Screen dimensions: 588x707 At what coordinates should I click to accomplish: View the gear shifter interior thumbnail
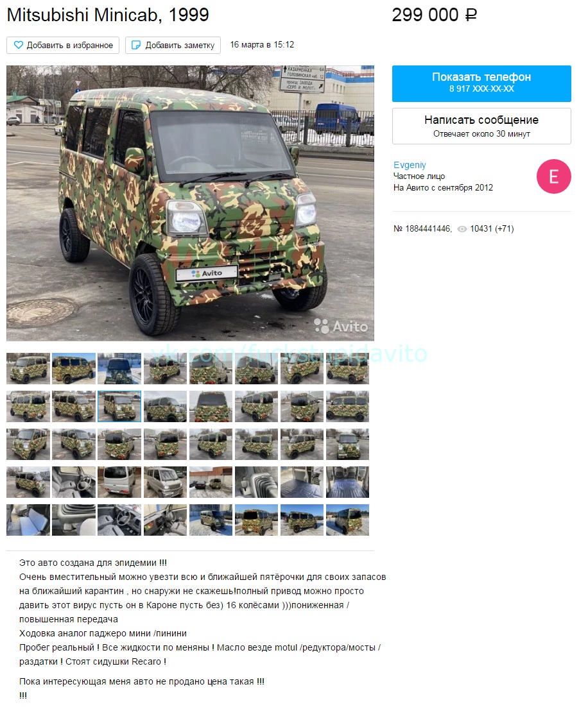click(256, 482)
